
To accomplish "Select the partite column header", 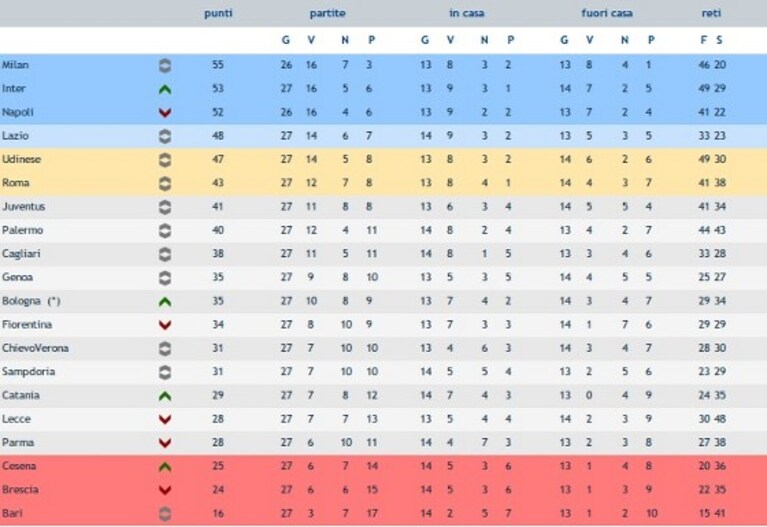I will [328, 13].
